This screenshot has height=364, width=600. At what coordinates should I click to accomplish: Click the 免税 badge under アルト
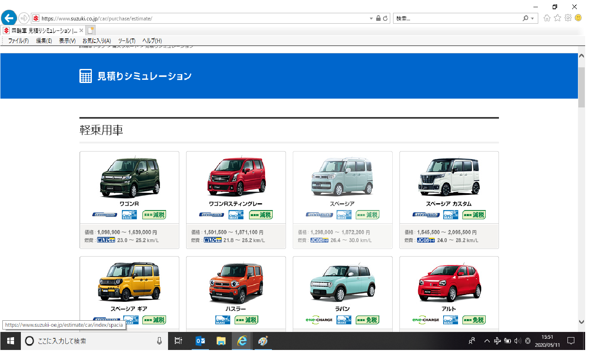474,320
